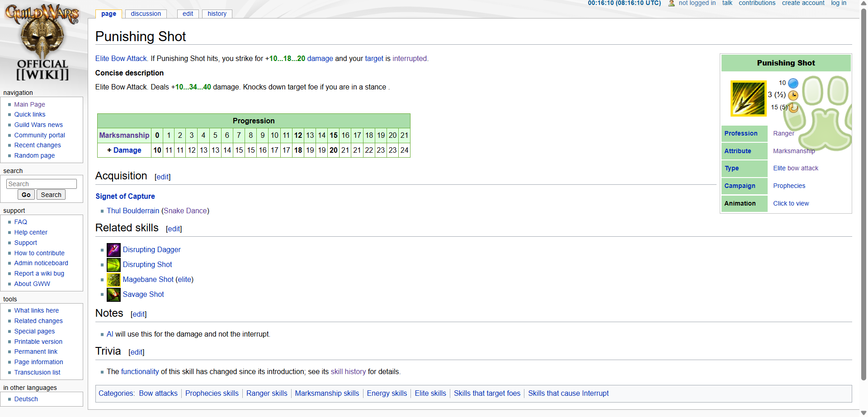Open Special pages link

click(34, 331)
